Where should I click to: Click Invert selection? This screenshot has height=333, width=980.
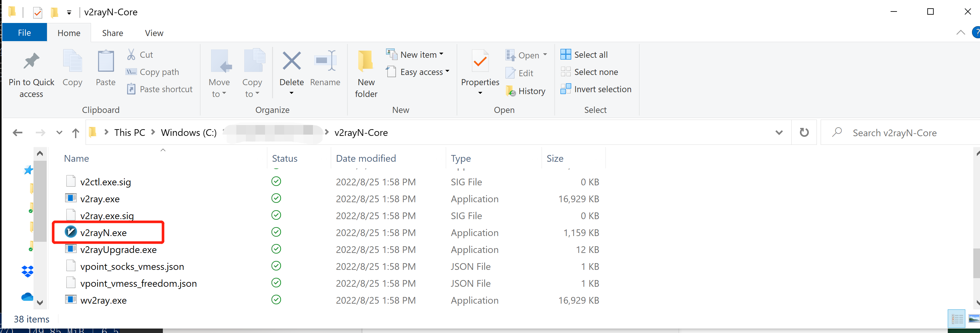[x=596, y=89]
